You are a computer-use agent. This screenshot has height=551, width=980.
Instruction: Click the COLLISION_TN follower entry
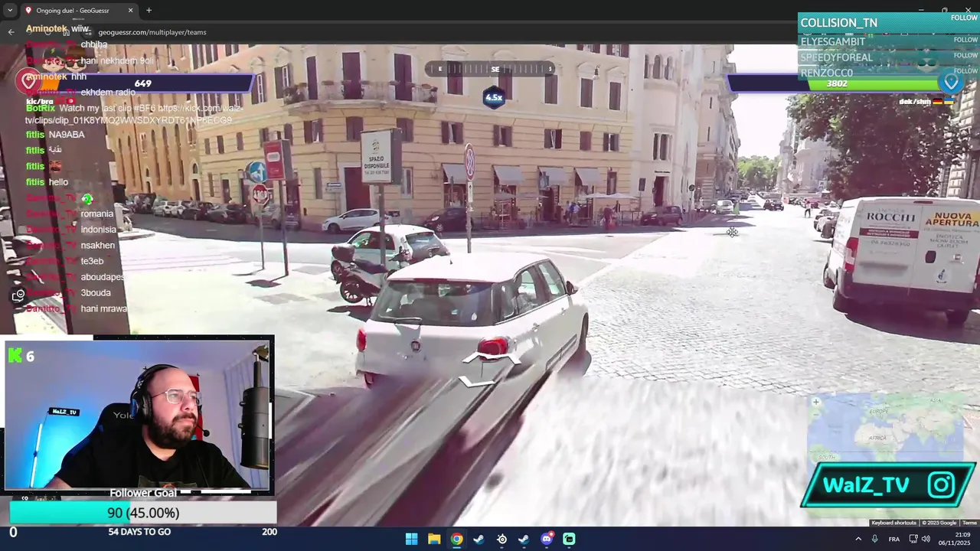pyautogui.click(x=839, y=23)
